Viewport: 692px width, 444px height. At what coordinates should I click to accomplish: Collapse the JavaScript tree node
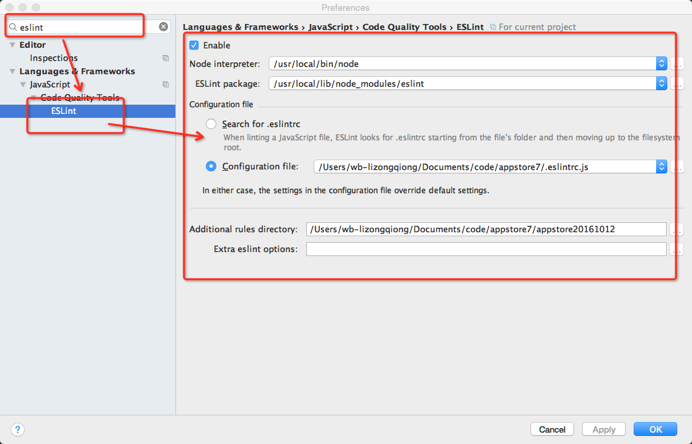23,85
